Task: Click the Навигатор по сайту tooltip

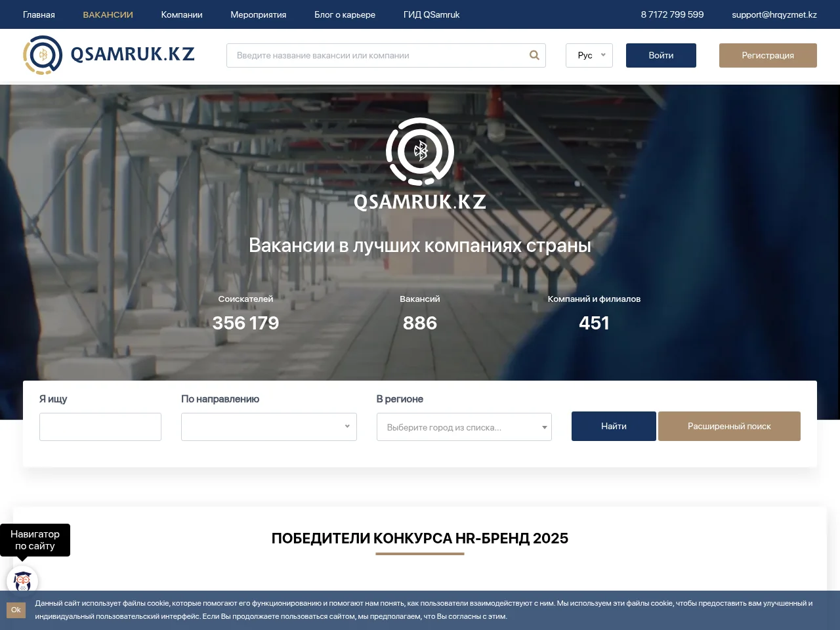Action: pyautogui.click(x=35, y=540)
